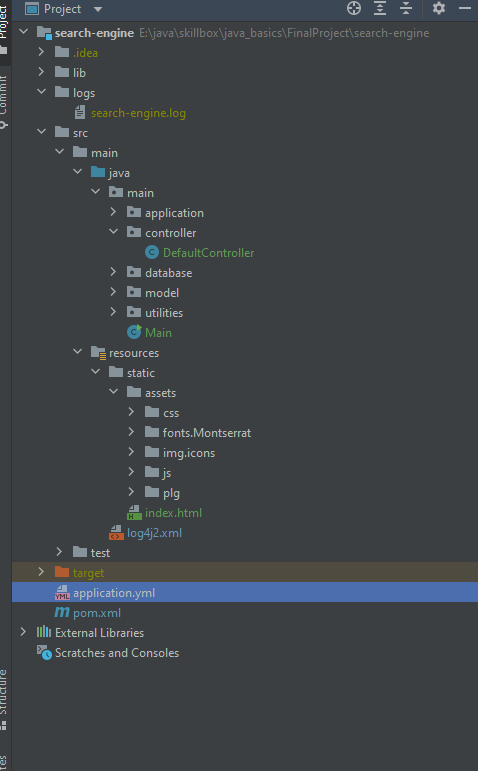Expand the fonts.Montserrat folder arrow
Viewport: 478px width, 771px height.
click(131, 432)
